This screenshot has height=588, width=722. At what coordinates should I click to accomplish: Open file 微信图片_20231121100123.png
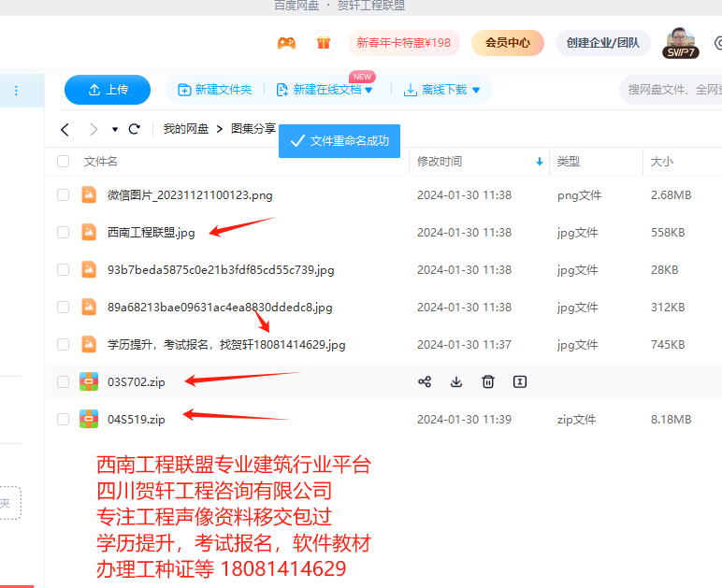190,195
